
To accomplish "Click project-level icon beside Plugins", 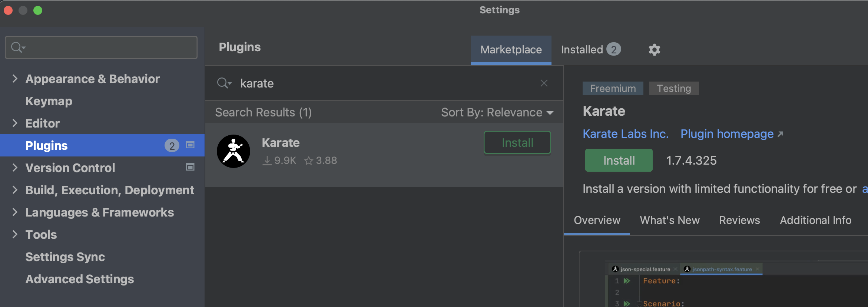I will (190, 145).
